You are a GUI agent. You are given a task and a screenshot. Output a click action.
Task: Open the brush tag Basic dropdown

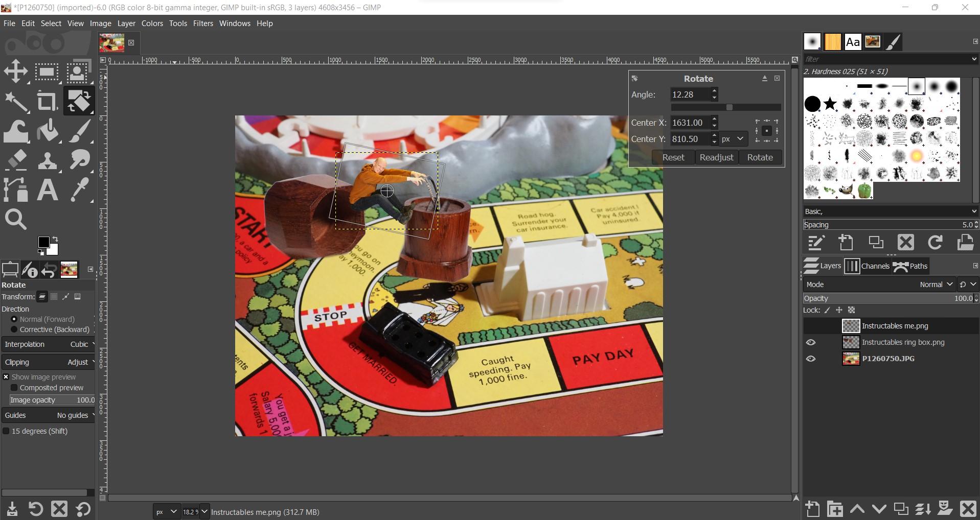[x=891, y=211]
